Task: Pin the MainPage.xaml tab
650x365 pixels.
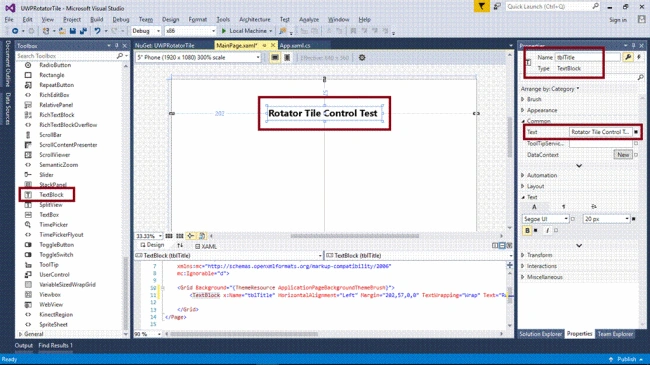Action: click(264, 45)
